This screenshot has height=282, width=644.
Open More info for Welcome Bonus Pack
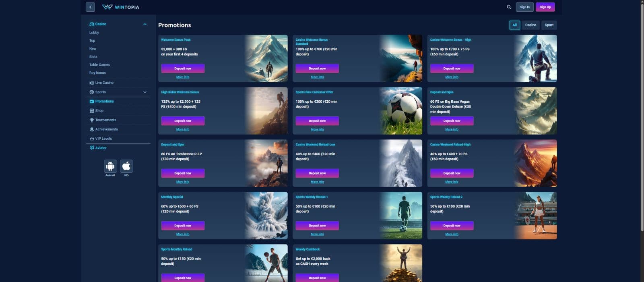tap(183, 77)
